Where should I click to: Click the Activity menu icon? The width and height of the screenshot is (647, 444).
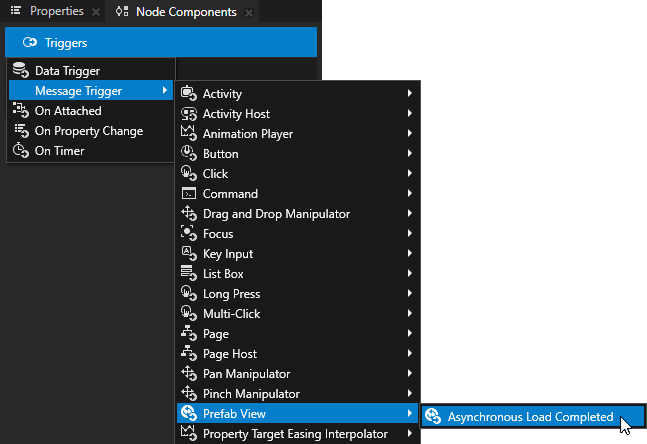click(189, 93)
